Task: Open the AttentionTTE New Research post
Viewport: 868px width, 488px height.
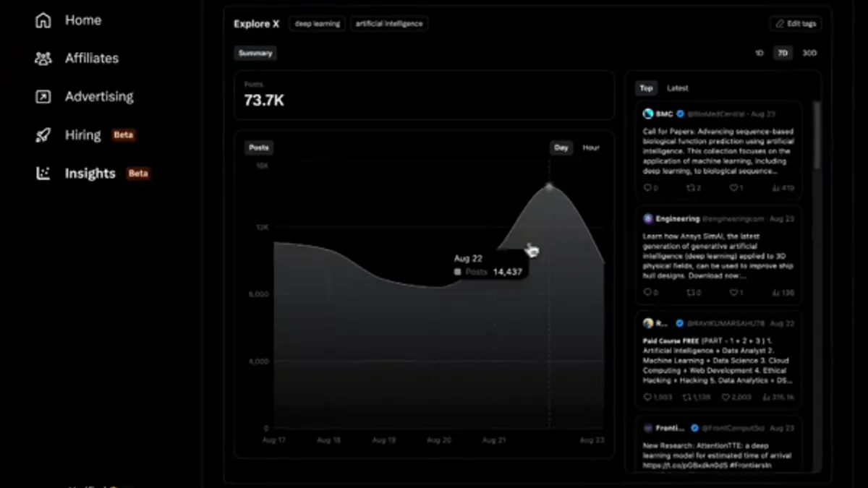Action: (718, 455)
